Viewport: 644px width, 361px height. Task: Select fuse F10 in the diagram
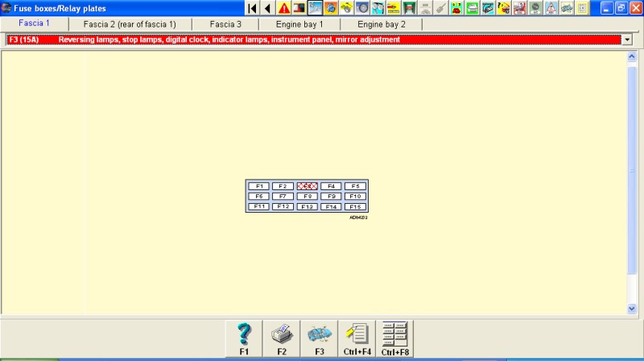(x=355, y=196)
